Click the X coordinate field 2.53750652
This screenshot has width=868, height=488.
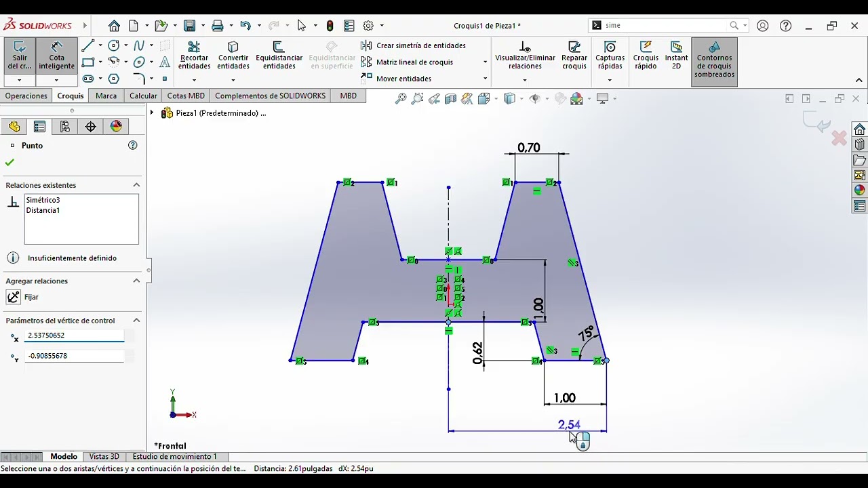tap(74, 335)
